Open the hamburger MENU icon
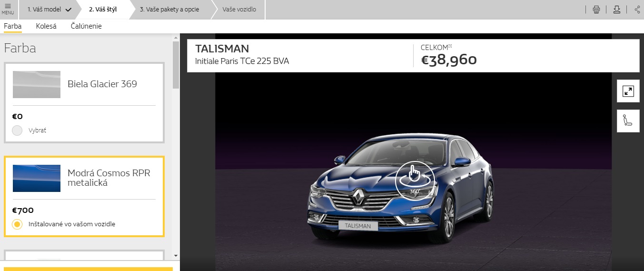This screenshot has width=644, height=271. (x=8, y=9)
